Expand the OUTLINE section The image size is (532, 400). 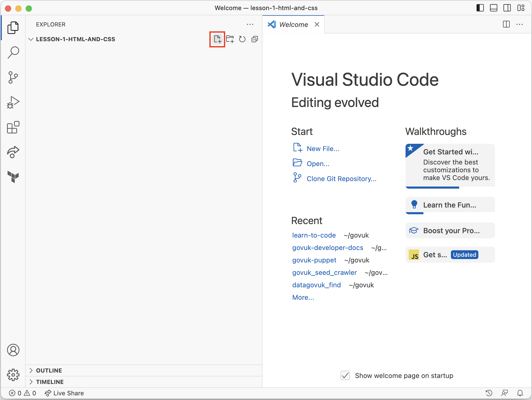click(144, 370)
